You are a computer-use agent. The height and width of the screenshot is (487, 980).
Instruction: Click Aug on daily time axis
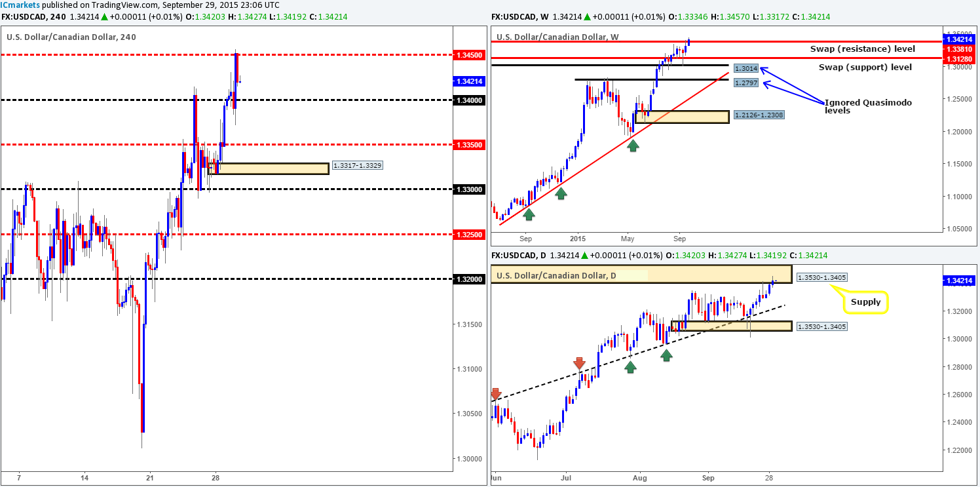tap(641, 478)
